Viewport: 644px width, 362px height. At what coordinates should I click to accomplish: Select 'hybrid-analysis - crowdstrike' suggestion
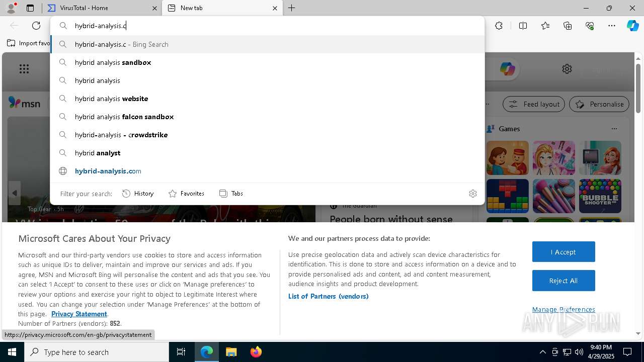(267, 135)
